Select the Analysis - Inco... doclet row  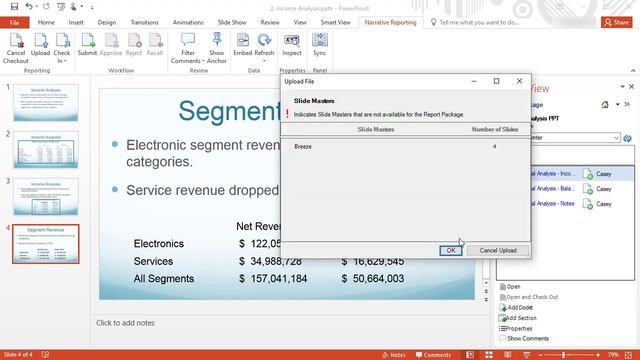tap(582, 174)
